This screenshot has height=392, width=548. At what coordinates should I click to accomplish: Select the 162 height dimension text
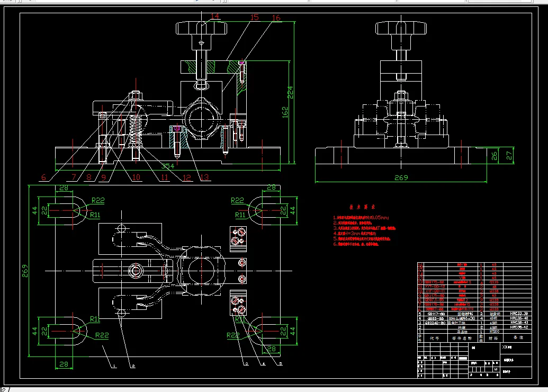285,112
